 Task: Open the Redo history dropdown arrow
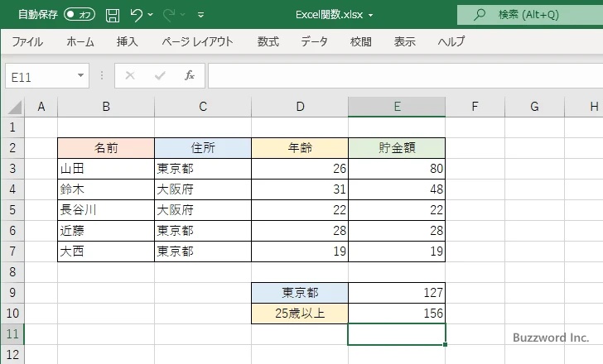point(183,15)
